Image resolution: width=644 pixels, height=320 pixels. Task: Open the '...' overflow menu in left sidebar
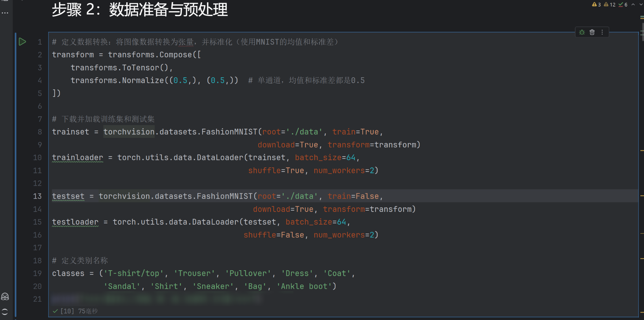click(5, 12)
